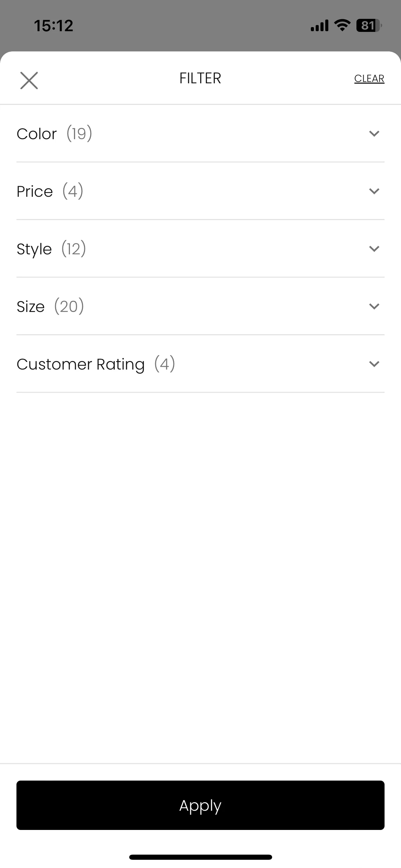Clear all filters via the CLEAR link
Image resolution: width=401 pixels, height=868 pixels.
pos(369,79)
